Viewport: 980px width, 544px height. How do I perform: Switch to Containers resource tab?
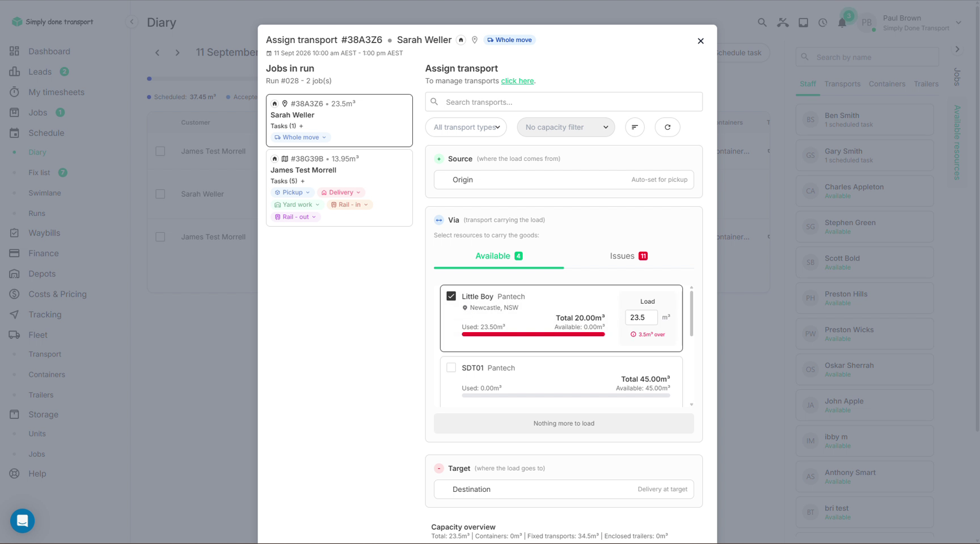pos(887,84)
